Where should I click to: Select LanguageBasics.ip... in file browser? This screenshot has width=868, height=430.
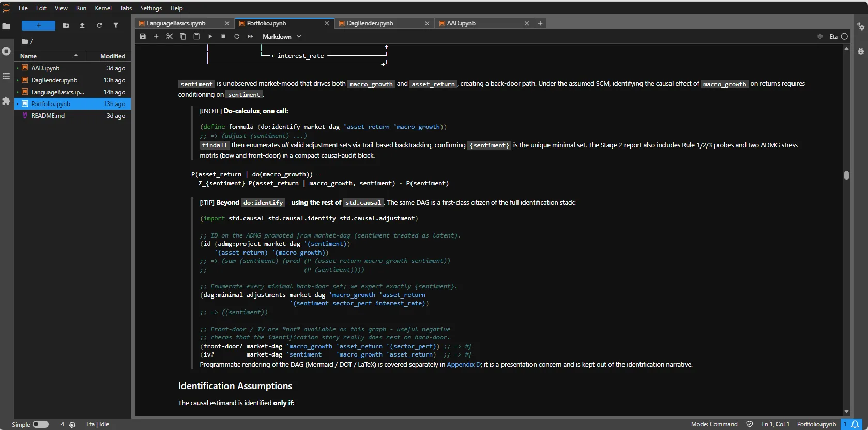point(73,92)
